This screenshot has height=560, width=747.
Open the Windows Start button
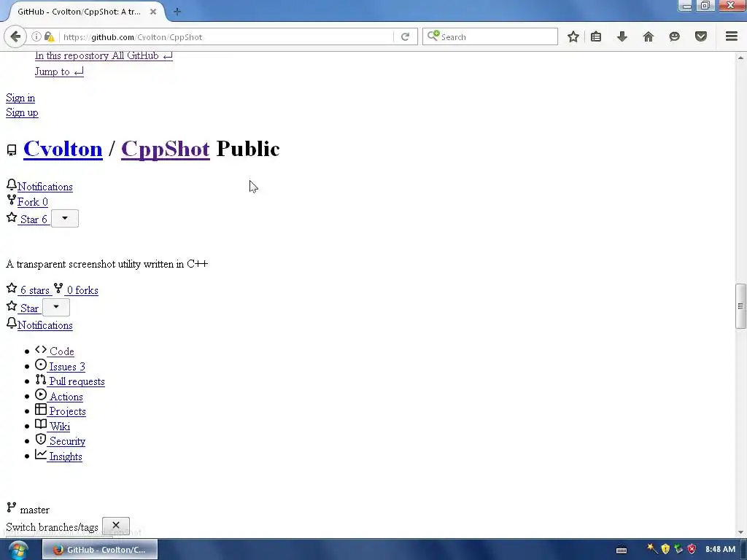point(18,550)
